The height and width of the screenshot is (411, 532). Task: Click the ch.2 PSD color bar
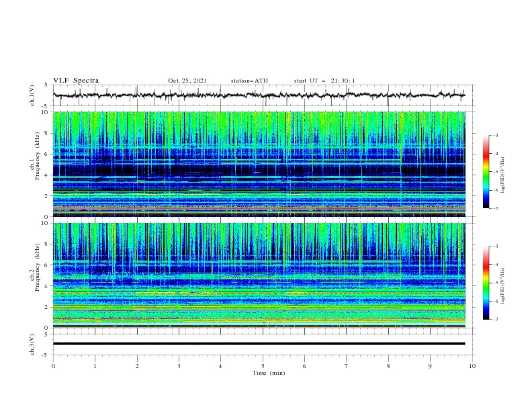[x=486, y=283]
